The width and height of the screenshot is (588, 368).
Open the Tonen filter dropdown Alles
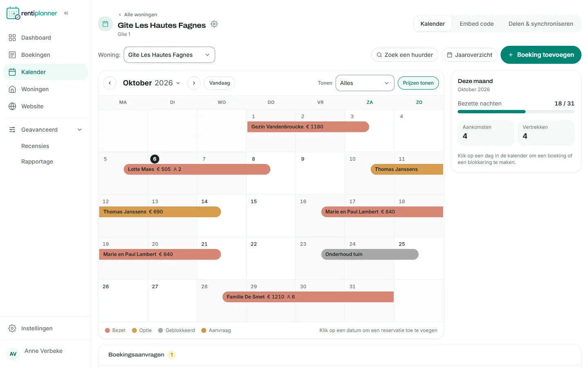coord(365,83)
